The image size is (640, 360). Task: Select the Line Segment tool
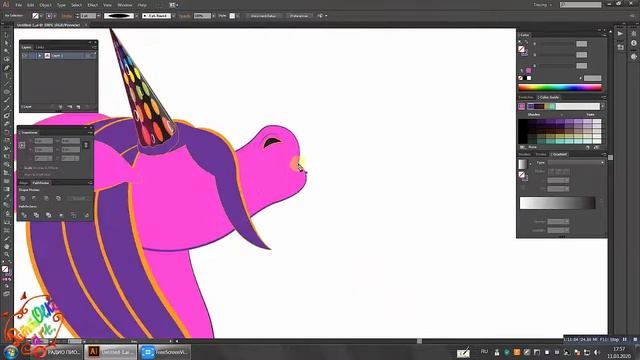tap(6, 84)
